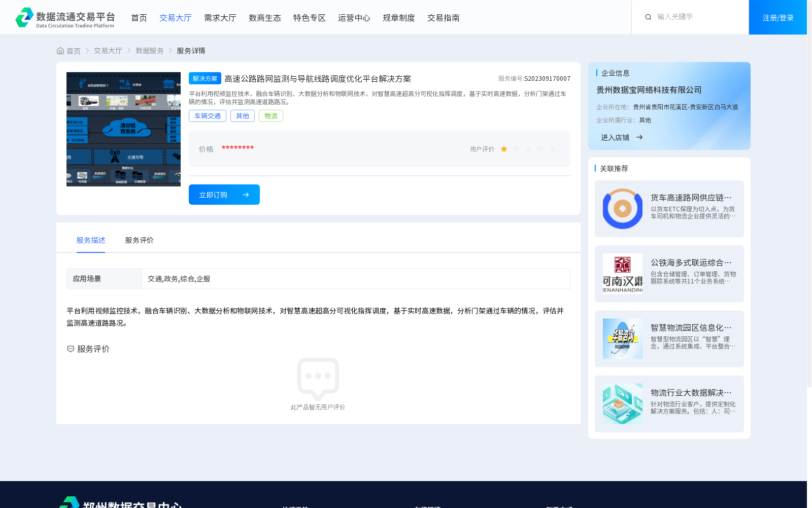Viewport: 812px width, 508px height.
Task: Click the 立即订购 button
Action: pos(224,195)
